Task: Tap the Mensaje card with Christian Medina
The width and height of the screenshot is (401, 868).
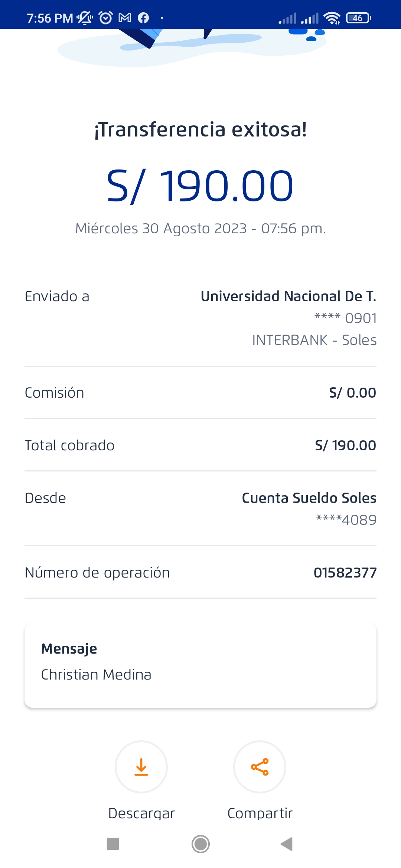Action: click(x=200, y=665)
